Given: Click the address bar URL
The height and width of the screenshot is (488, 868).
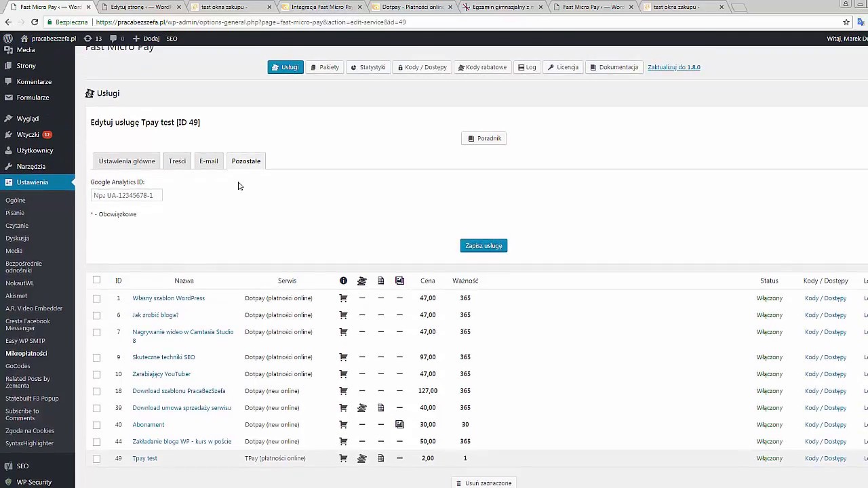Looking at the screenshot, I should [251, 22].
